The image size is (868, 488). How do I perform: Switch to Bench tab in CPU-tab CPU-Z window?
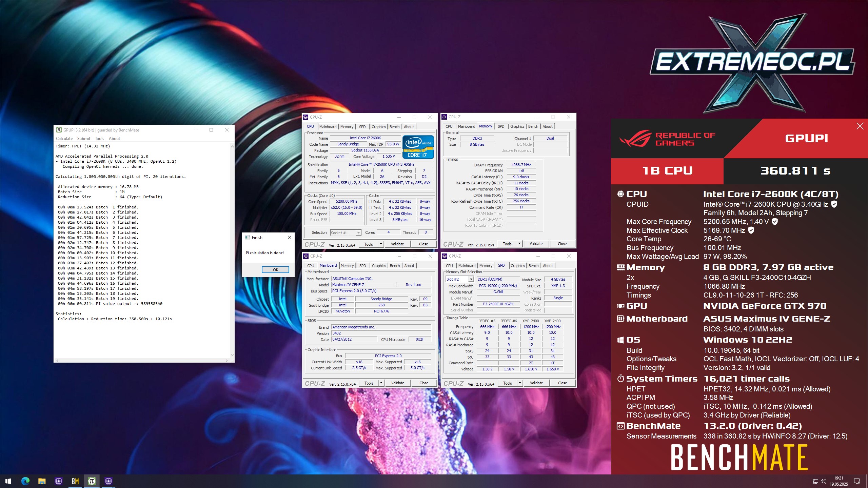pos(394,127)
